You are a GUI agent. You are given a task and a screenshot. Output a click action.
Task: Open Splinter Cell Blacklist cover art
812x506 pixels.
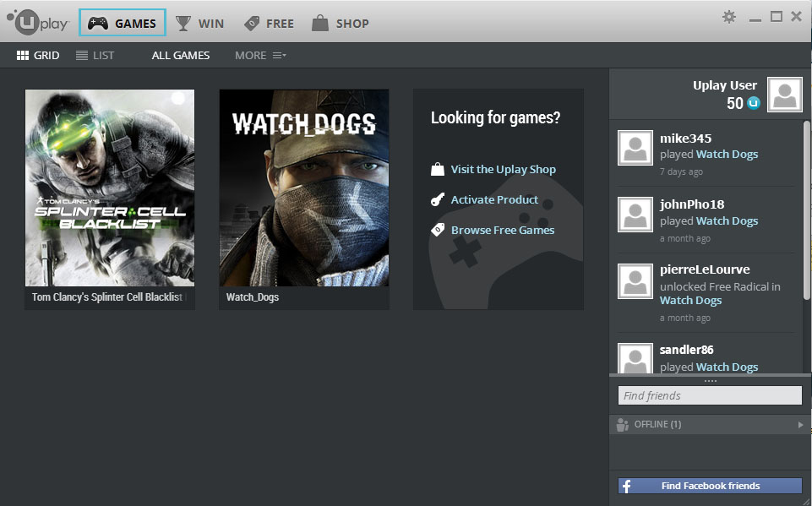(x=110, y=188)
